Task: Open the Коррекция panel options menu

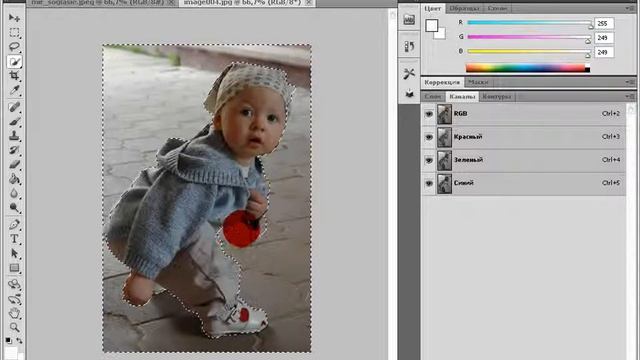Action: 629,82
